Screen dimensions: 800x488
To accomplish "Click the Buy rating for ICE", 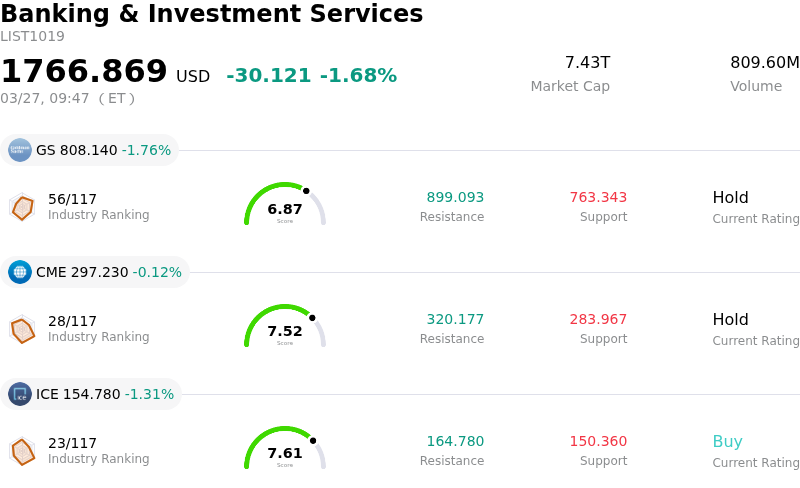I will coord(727,442).
